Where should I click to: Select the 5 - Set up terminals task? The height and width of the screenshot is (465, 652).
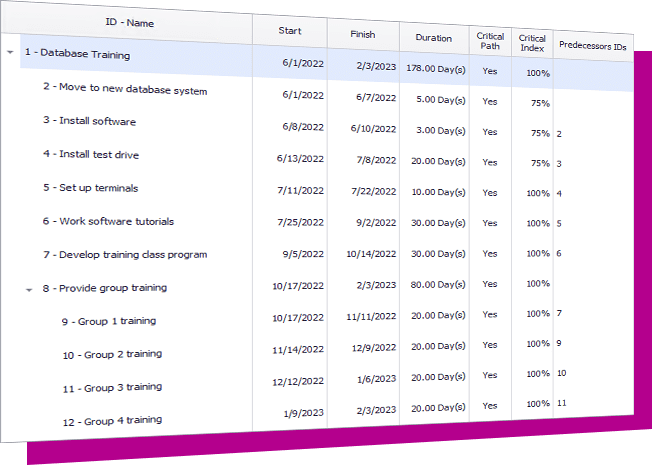coord(90,188)
